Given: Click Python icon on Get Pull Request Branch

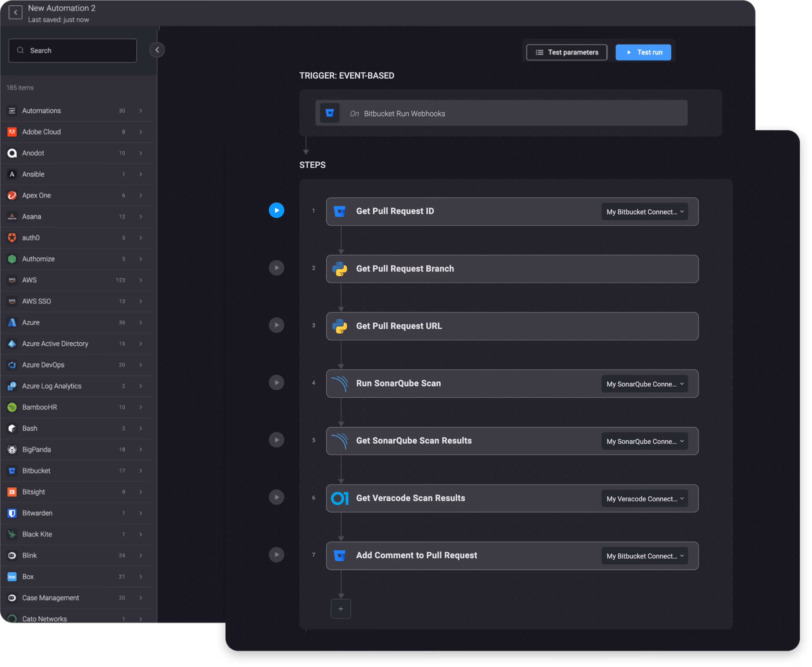Looking at the screenshot, I should coord(340,269).
